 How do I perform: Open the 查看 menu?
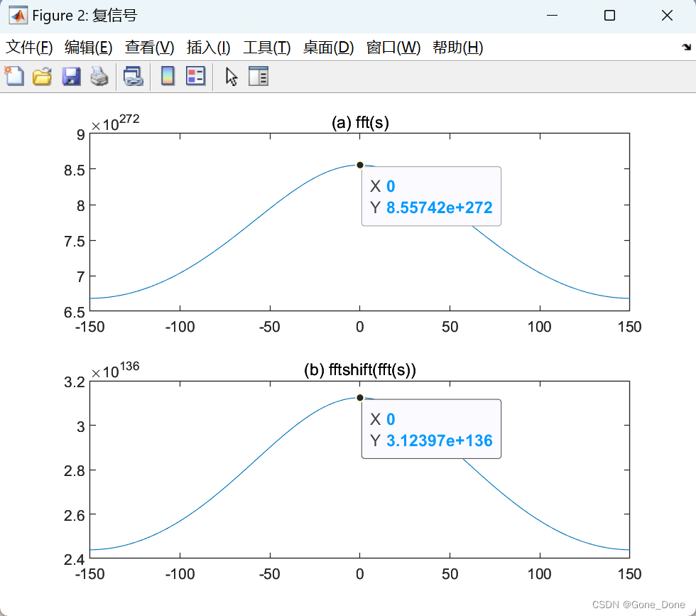pyautogui.click(x=148, y=48)
